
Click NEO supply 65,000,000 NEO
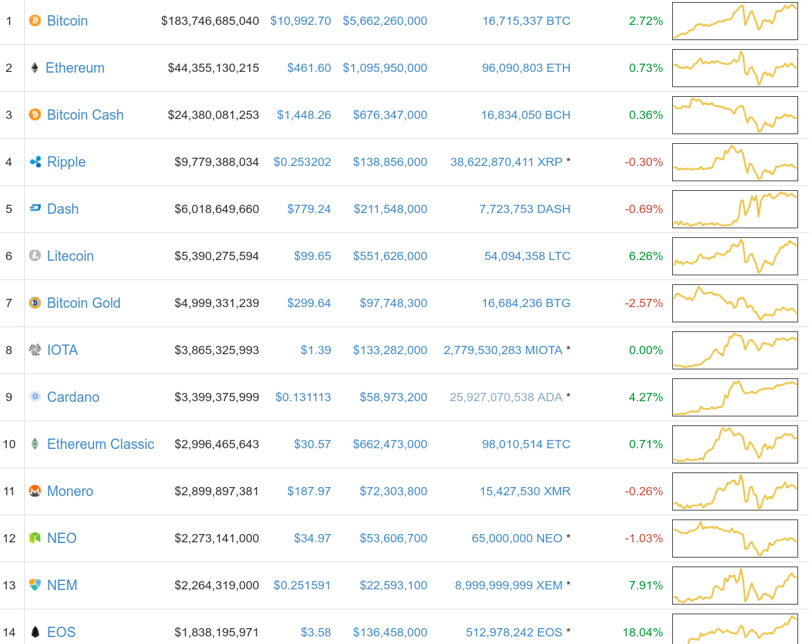517,539
